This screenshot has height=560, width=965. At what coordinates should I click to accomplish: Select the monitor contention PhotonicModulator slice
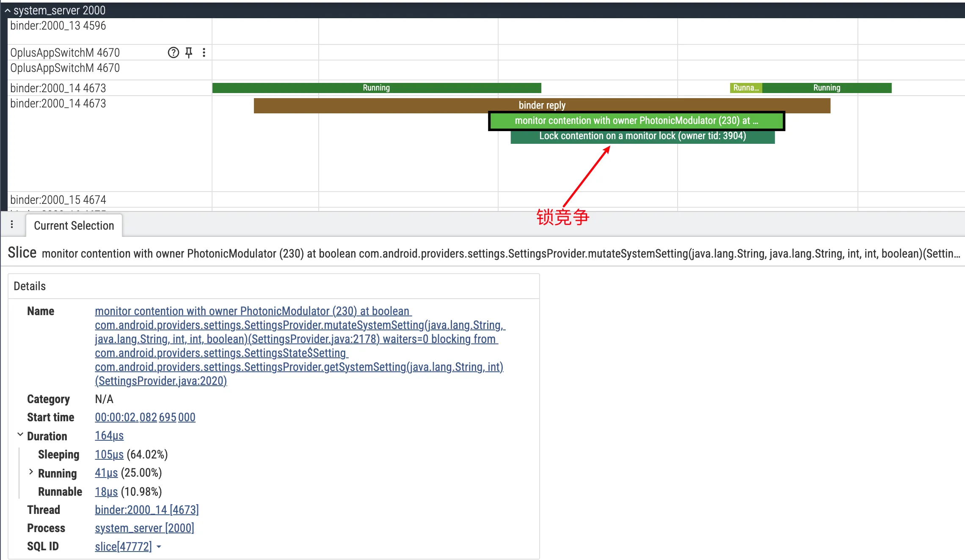636,121
